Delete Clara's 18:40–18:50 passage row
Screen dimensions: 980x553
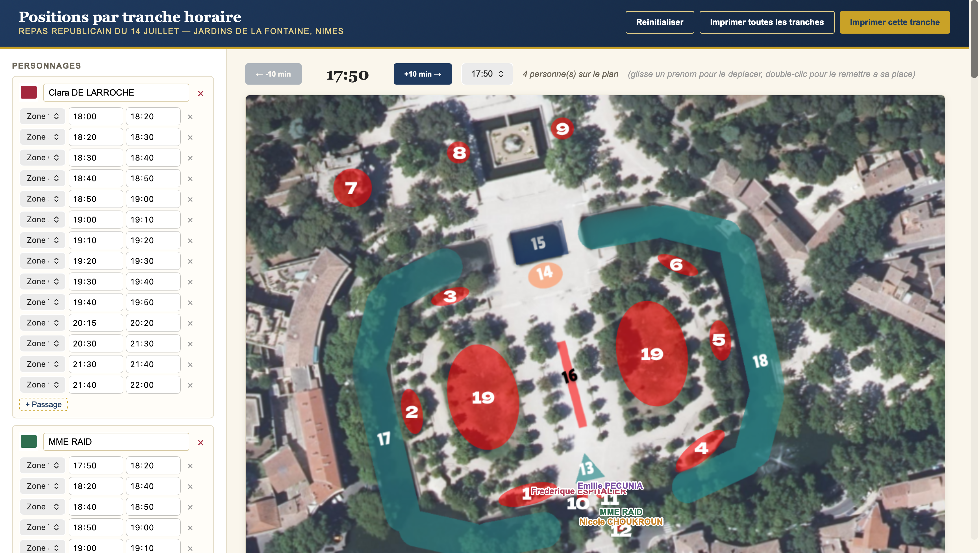[x=190, y=179]
